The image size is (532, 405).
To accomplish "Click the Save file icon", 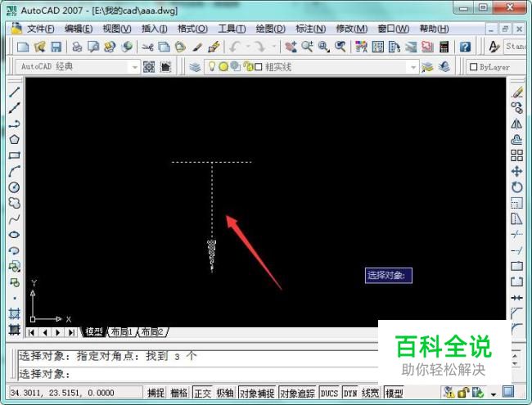I will [56, 47].
